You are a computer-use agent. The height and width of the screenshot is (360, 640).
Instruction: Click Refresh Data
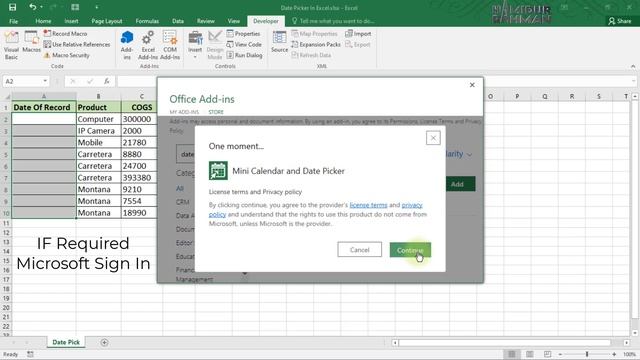coord(311,55)
